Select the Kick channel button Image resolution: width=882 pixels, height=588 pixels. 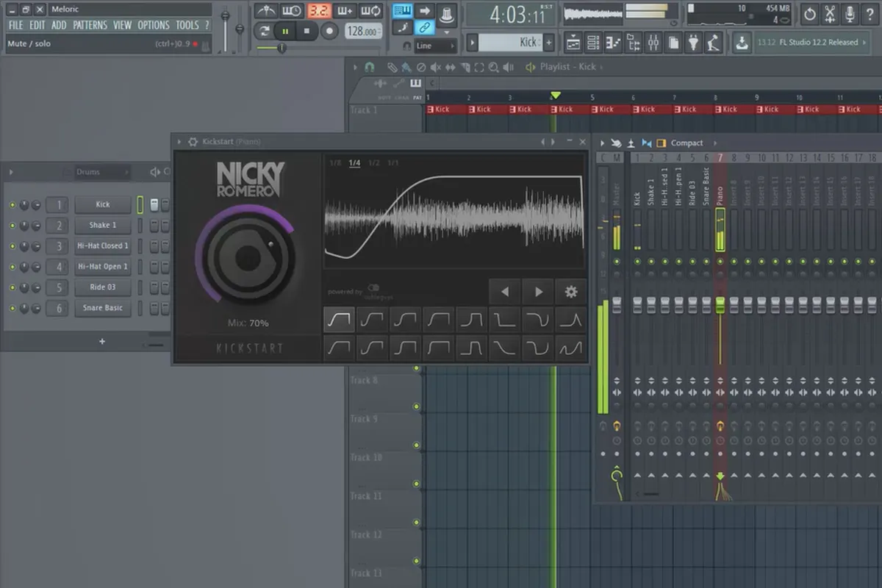coord(103,205)
